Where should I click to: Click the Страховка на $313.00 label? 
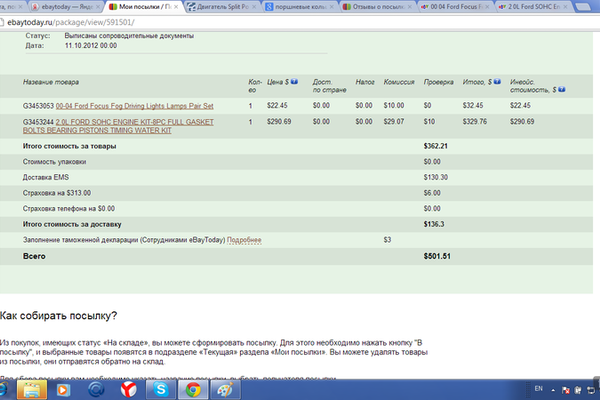pos(57,193)
